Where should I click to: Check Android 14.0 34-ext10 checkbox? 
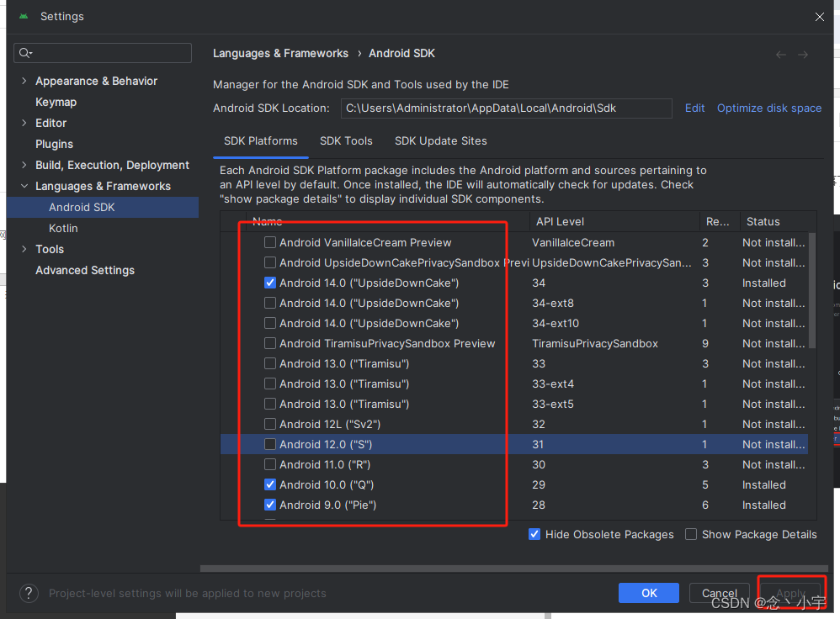(270, 323)
